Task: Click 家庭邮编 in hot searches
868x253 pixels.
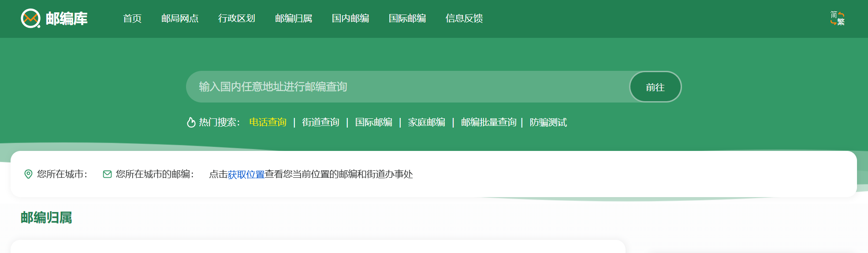Action: (x=426, y=122)
